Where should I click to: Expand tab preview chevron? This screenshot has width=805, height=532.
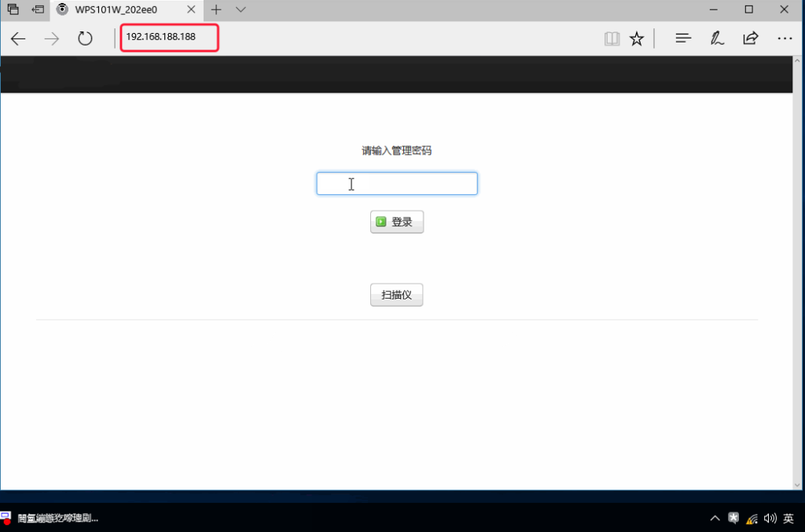[241, 9]
